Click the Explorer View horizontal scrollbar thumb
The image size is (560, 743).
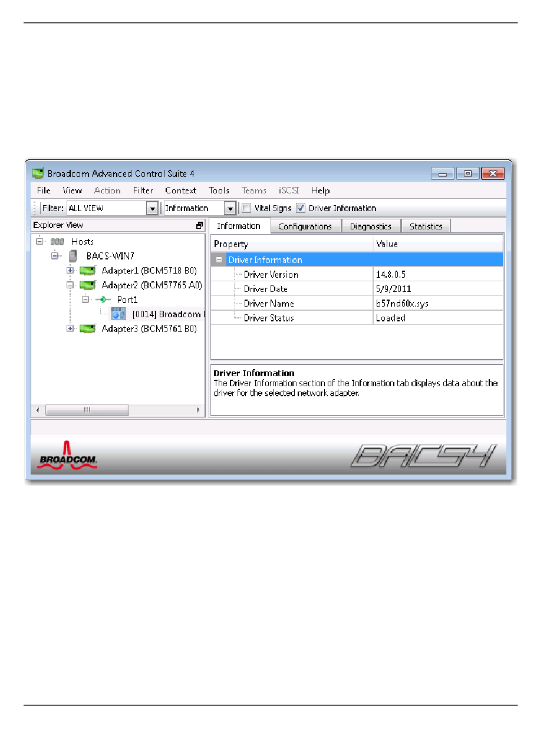pyautogui.click(x=87, y=410)
